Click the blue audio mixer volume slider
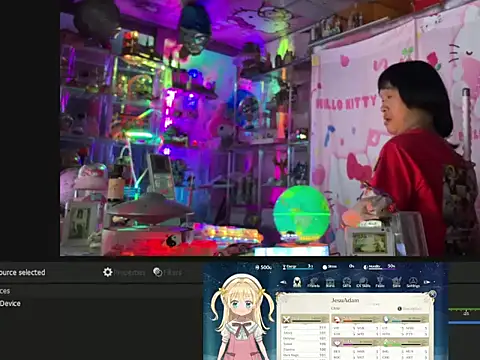Viewport: 480px width, 360px height. (x=464, y=323)
